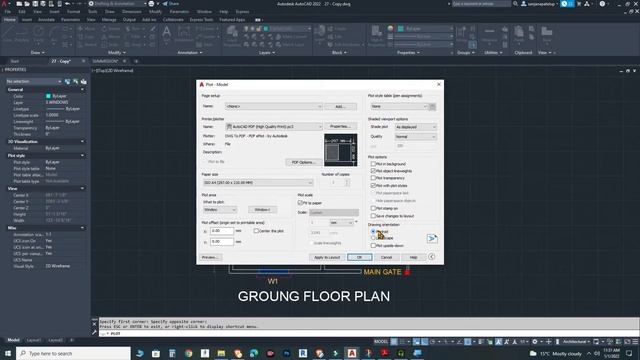This screenshot has height=360, width=640.
Task: Open the Home ribbon tab
Action: (9, 19)
